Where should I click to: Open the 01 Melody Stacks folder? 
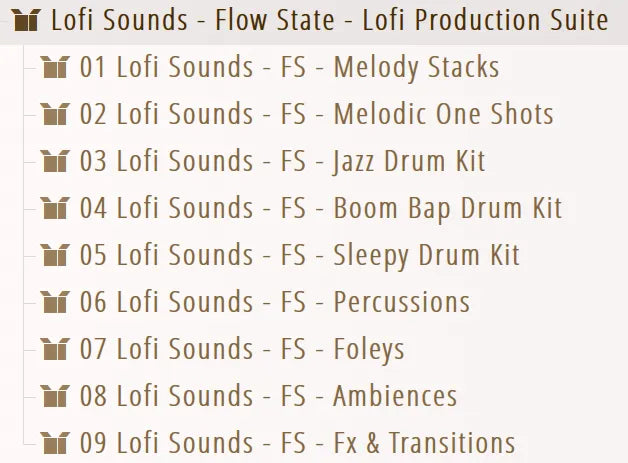coord(289,68)
